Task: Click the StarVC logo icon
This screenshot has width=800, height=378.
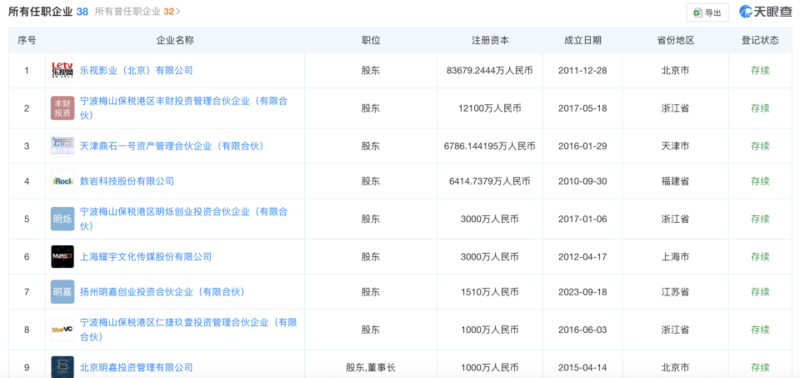Action: (x=62, y=330)
